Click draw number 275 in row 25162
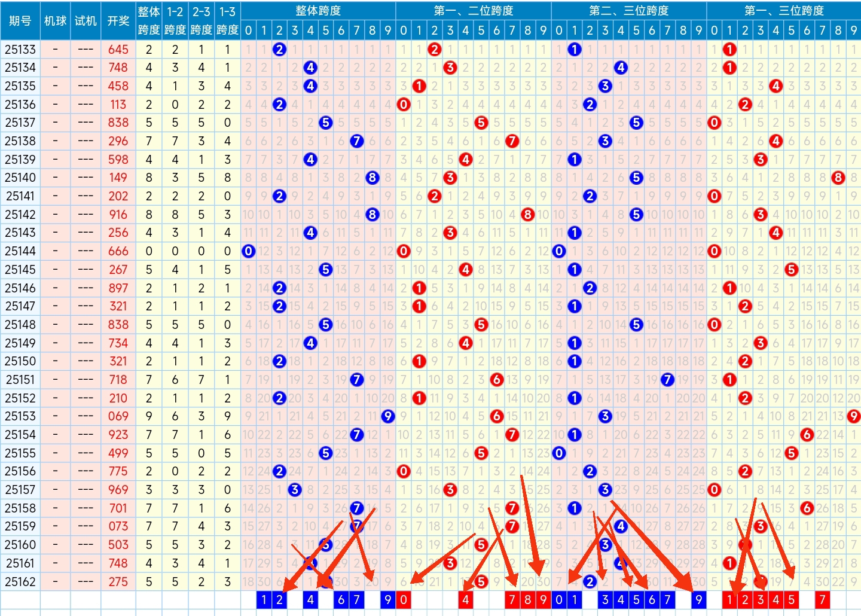The image size is (861, 616). 118,581
